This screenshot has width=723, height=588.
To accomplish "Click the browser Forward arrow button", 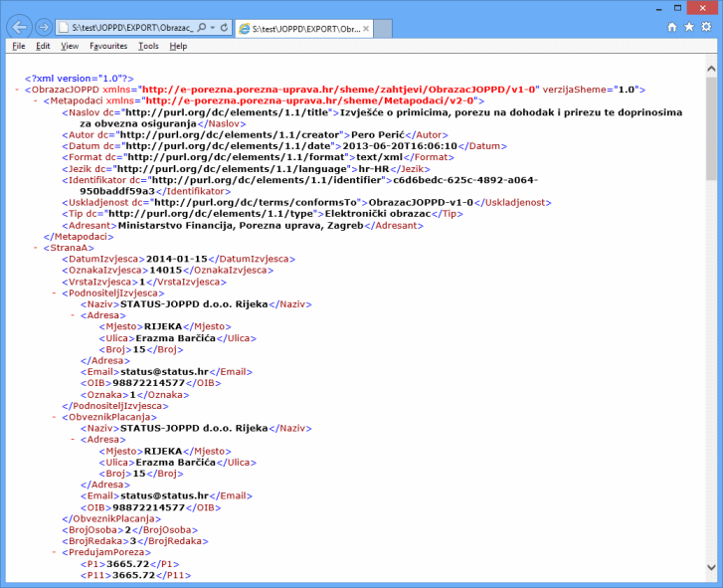I will coord(44,27).
